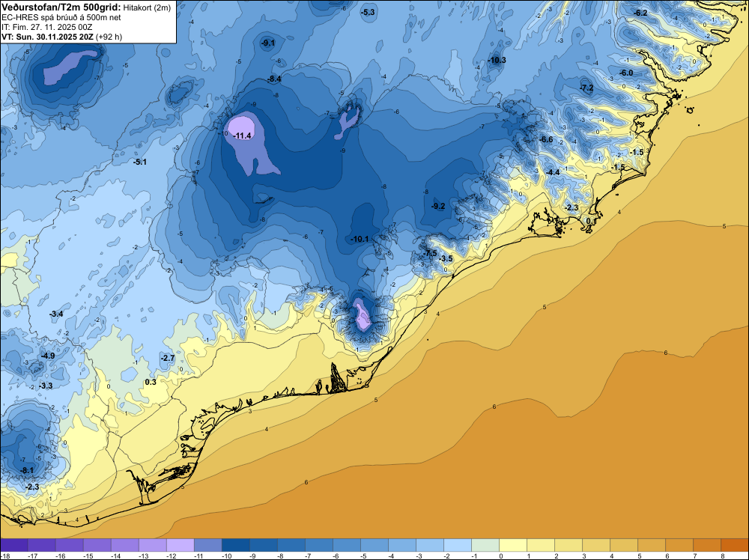The image size is (749, 560).
Task: Click the -4.4 temperature label
Action: point(554,172)
